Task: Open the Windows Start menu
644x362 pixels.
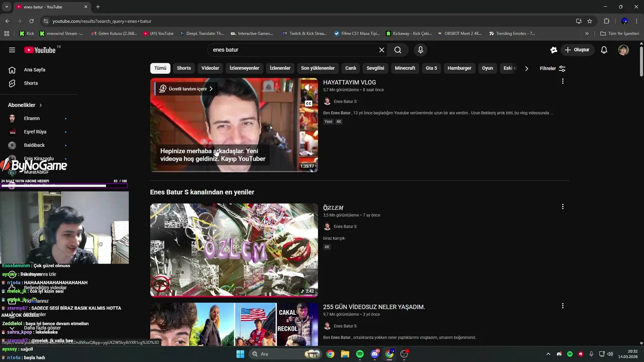Action: pyautogui.click(x=240, y=354)
